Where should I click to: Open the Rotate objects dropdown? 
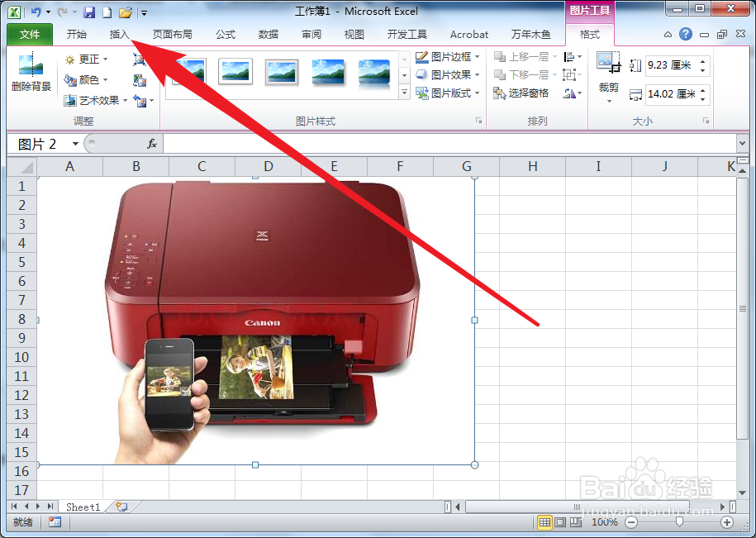pyautogui.click(x=573, y=93)
